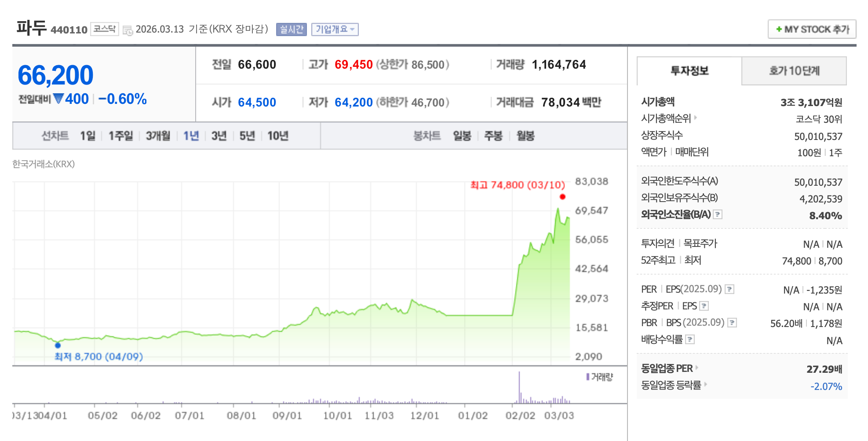This screenshot has width=868, height=441.
Task: Click the MY STOCK 추가 button
Action: pyautogui.click(x=812, y=29)
